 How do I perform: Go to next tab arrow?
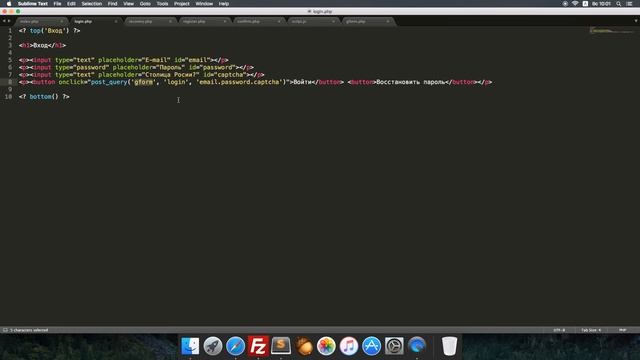(9, 21)
